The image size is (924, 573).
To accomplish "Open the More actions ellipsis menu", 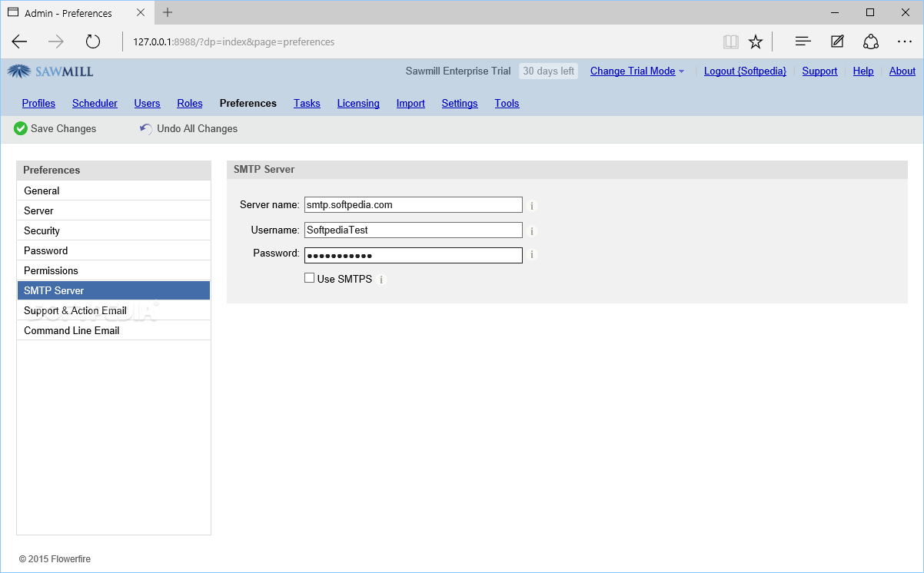I will [904, 41].
